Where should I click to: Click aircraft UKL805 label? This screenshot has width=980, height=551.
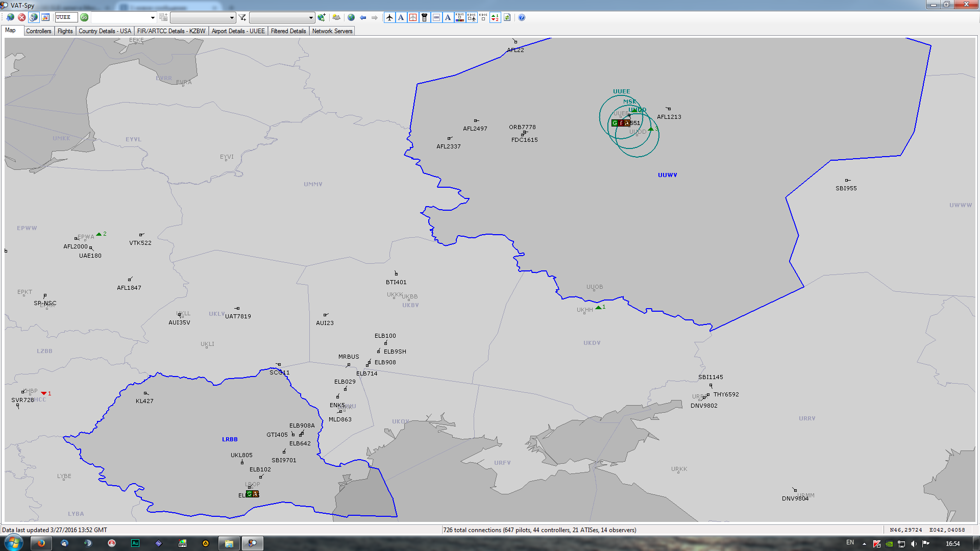tap(241, 455)
